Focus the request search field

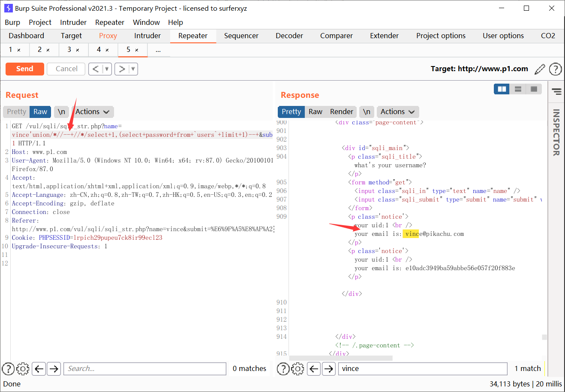point(145,368)
